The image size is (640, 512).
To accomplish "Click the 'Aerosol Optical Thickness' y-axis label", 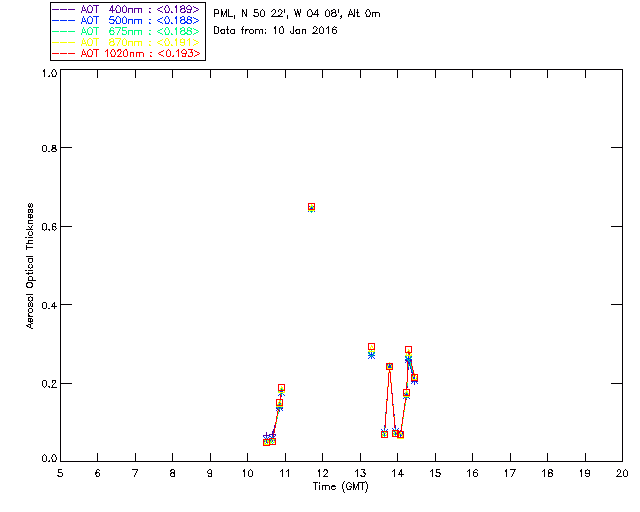I will point(29,266).
